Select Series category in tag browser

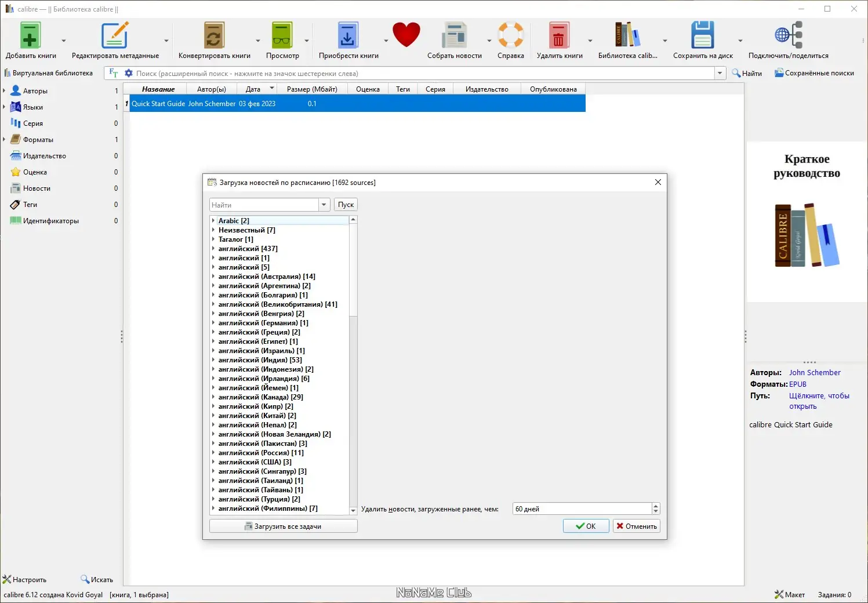[x=33, y=123]
